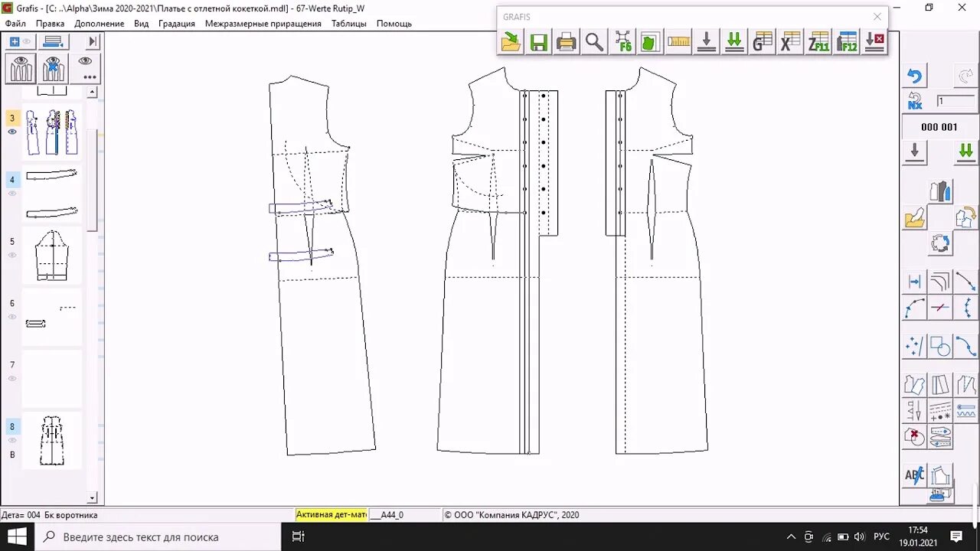This screenshot has width=980, height=551.
Task: Click the Windows Start button
Action: tap(17, 536)
